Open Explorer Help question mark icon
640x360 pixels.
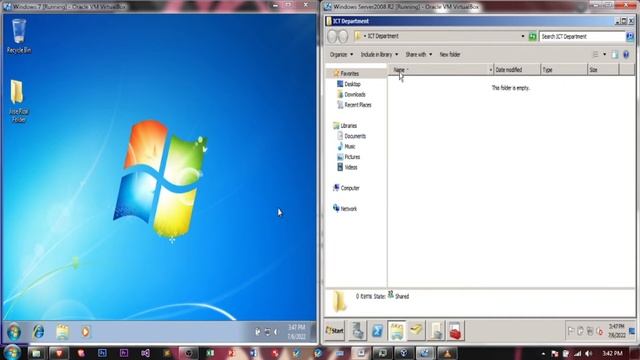[626, 55]
